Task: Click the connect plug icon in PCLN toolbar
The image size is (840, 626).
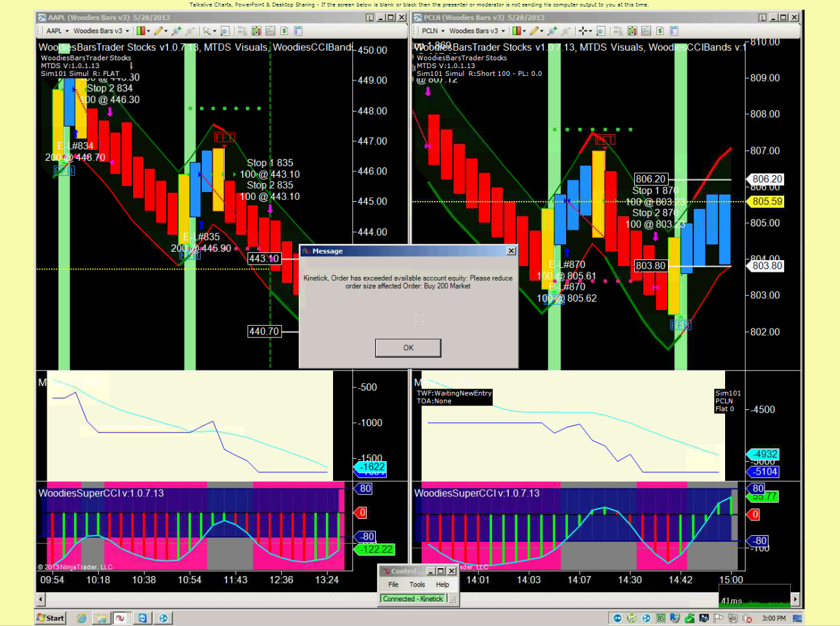Action: coord(552,30)
